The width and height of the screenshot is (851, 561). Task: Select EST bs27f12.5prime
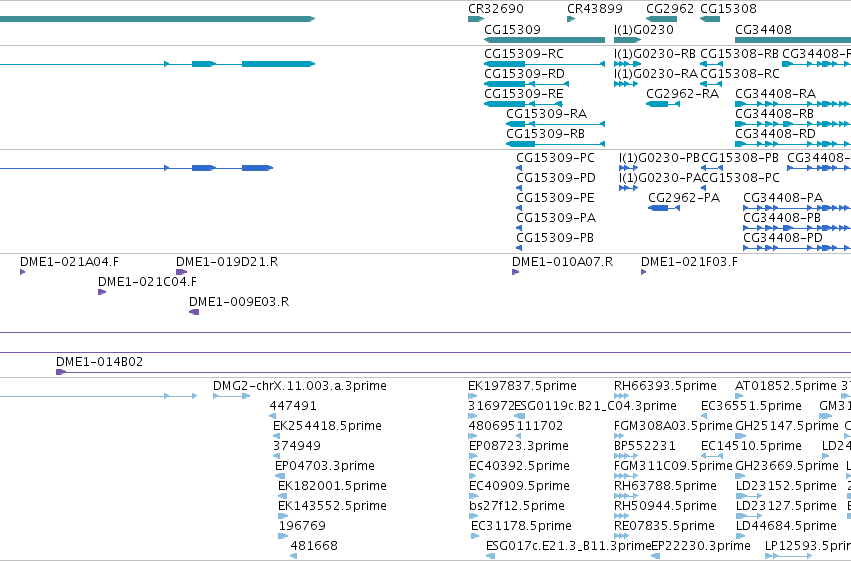473,517
